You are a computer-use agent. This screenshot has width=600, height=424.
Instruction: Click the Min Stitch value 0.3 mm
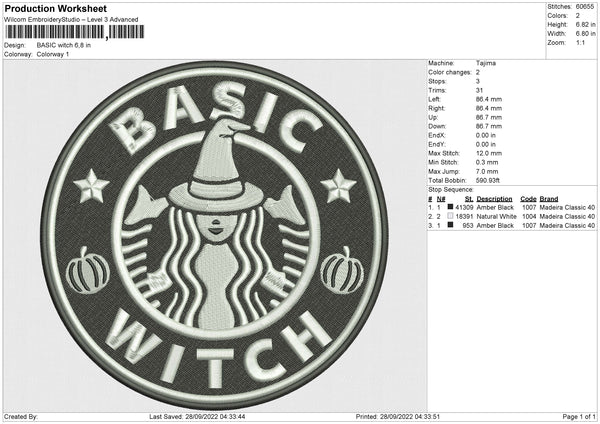coord(487,162)
